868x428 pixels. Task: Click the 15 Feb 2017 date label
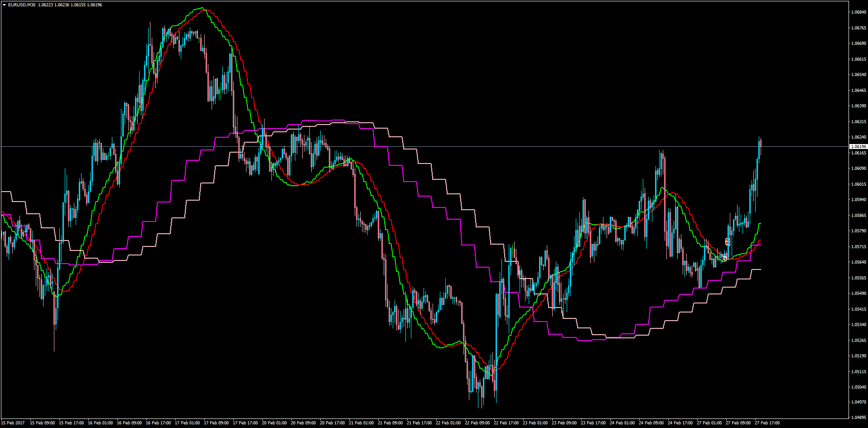pos(13,423)
